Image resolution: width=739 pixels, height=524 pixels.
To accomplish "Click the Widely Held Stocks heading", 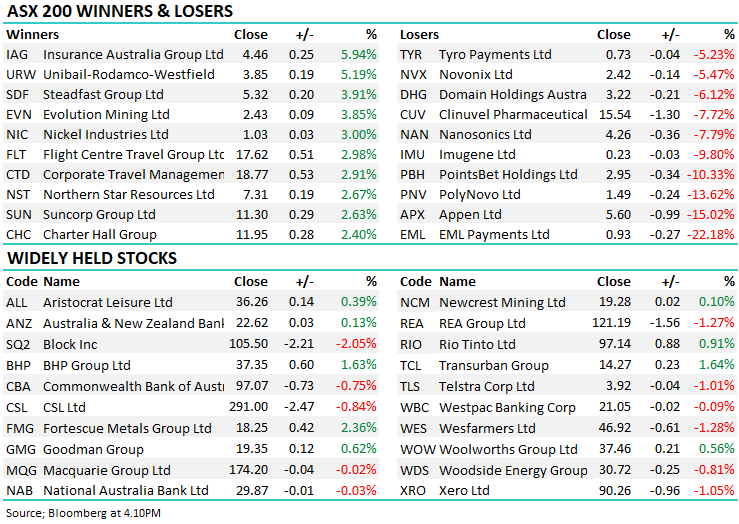I will point(92,258).
